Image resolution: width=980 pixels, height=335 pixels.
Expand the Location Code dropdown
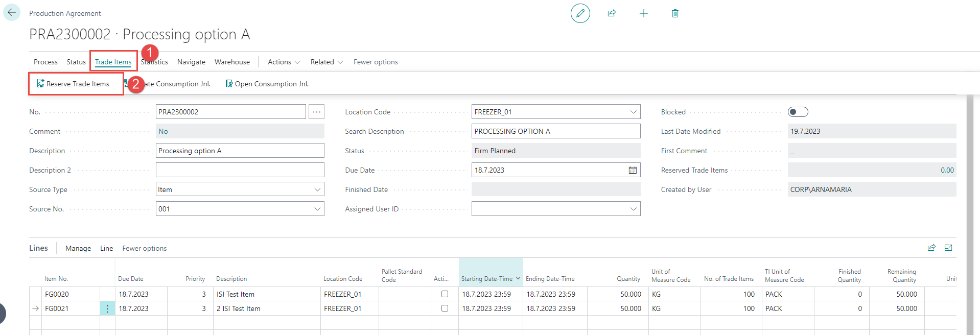(633, 112)
